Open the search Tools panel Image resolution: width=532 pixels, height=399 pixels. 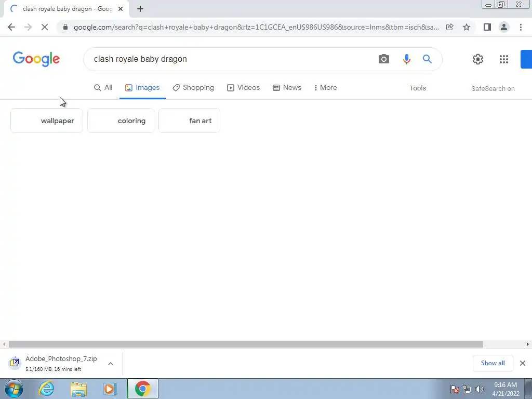[417, 88]
